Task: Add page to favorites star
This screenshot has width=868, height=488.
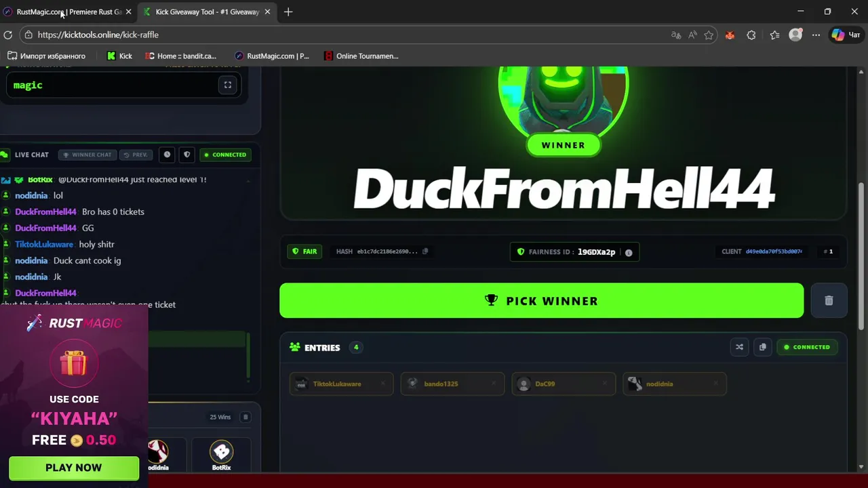Action: tap(709, 35)
